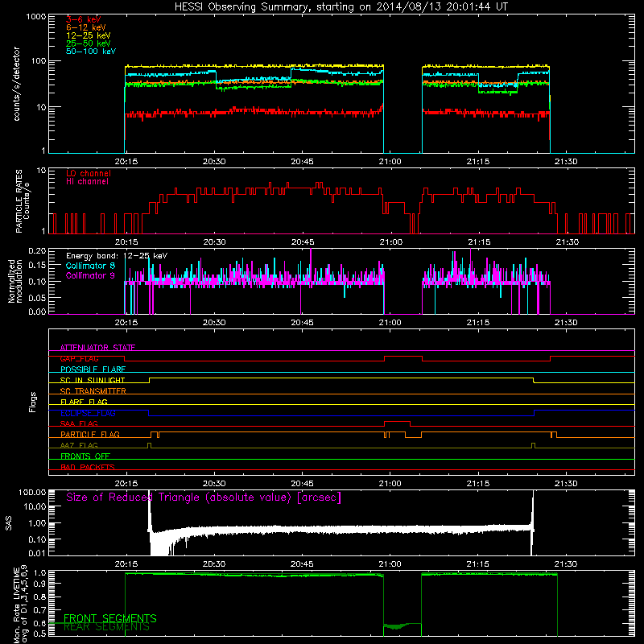The height and width of the screenshot is (644, 644).
Task: Click the HESSI Observing Summary title
Action: pyautogui.click(x=341, y=7)
